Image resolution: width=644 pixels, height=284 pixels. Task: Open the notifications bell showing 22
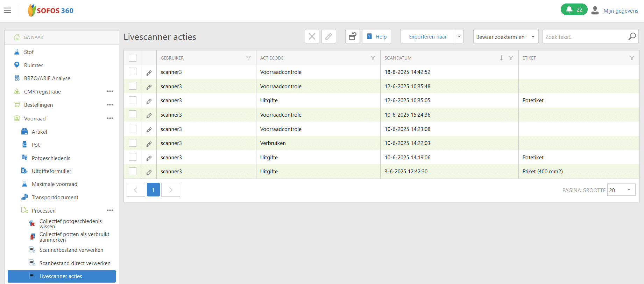[574, 9]
